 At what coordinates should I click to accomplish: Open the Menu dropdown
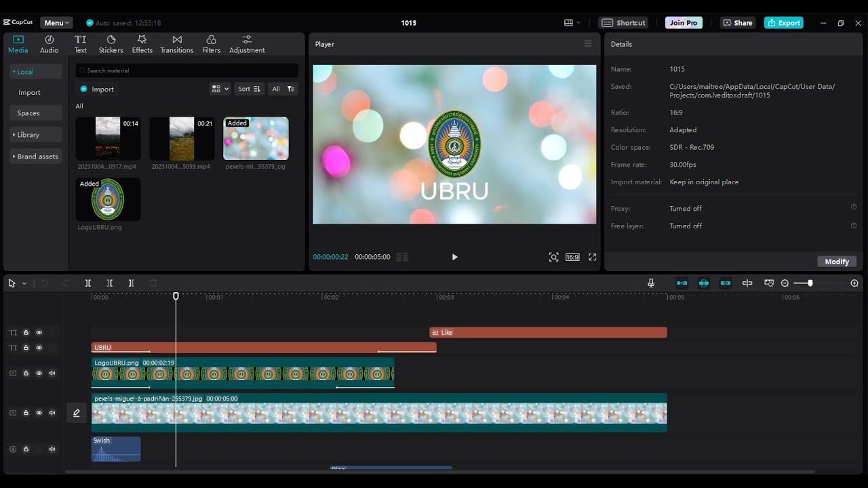tap(57, 23)
